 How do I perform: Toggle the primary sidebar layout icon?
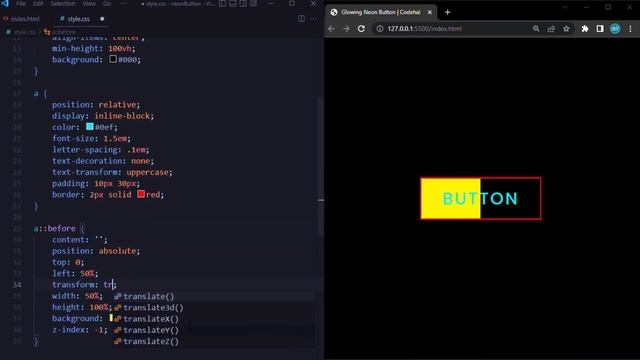pyautogui.click(x=222, y=4)
